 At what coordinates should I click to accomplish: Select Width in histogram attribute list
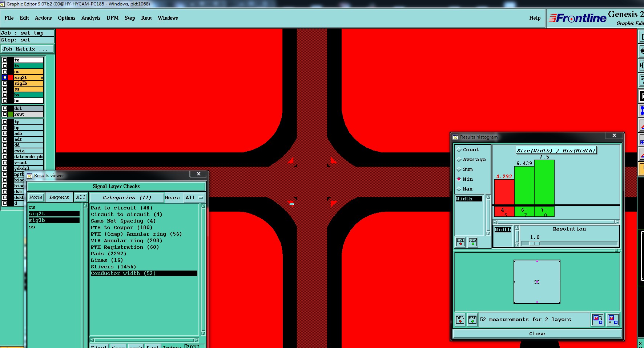coord(469,199)
